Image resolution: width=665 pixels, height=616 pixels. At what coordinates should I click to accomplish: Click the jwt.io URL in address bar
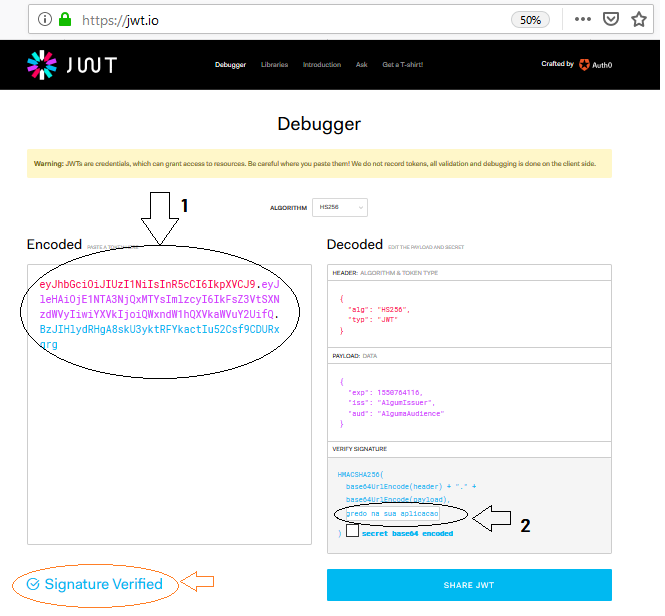[120, 20]
